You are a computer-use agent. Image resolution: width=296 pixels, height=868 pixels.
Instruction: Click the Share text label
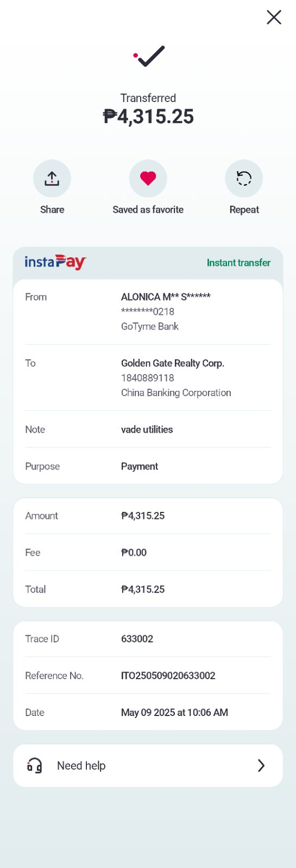tap(52, 210)
